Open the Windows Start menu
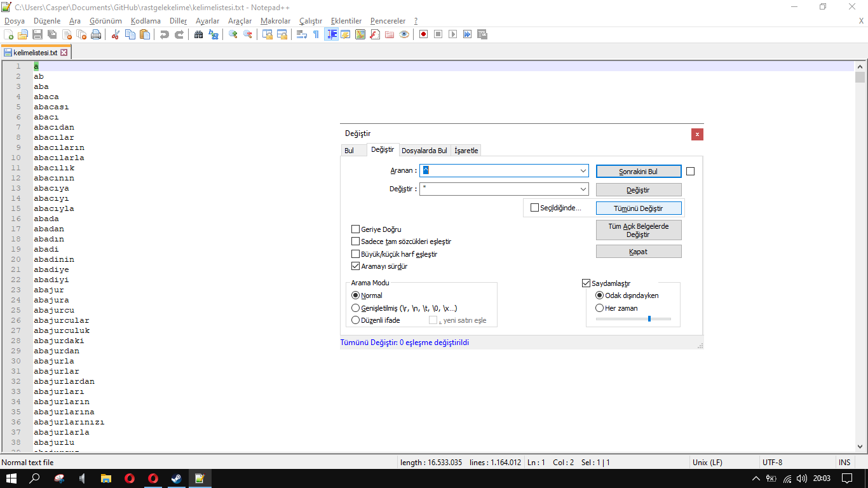 (x=11, y=478)
